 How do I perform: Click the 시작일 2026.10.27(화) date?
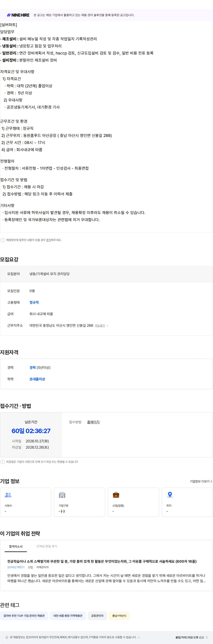[37, 441]
